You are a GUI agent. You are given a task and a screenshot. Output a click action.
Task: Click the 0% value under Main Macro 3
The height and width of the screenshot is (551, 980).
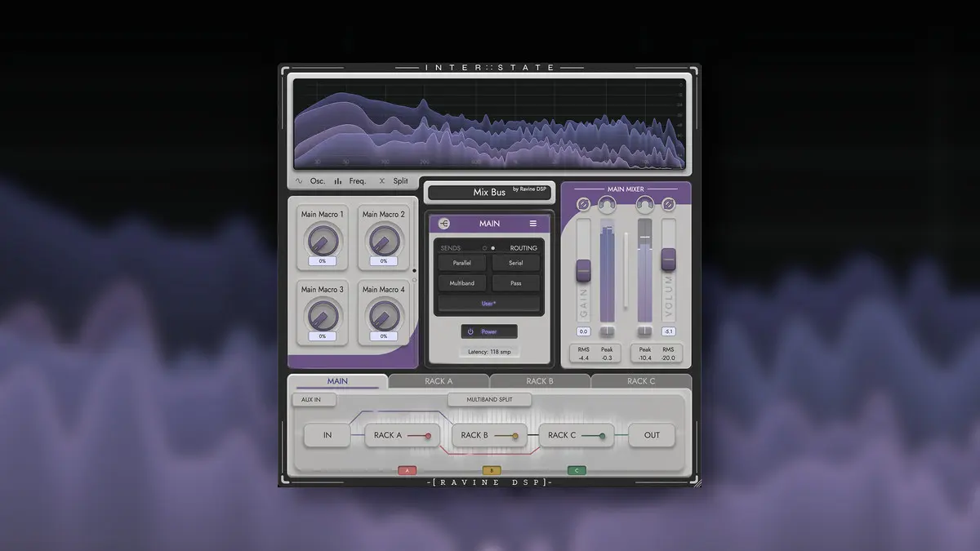[x=323, y=336]
